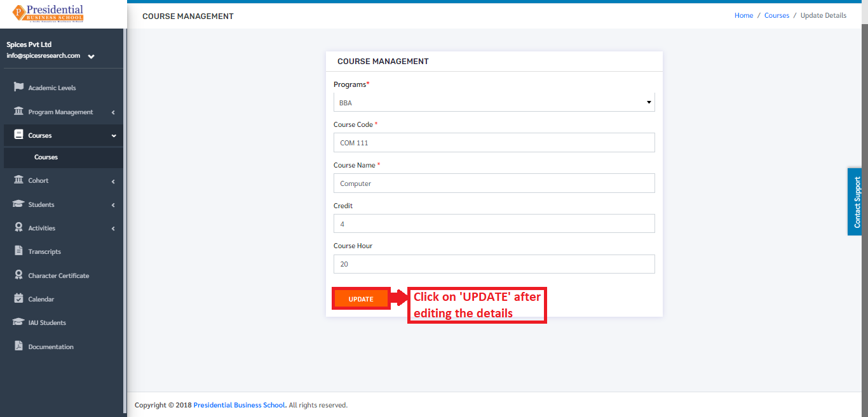This screenshot has width=868, height=417.
Task: Click the graduation cap icon beside Students
Action: [x=18, y=204]
